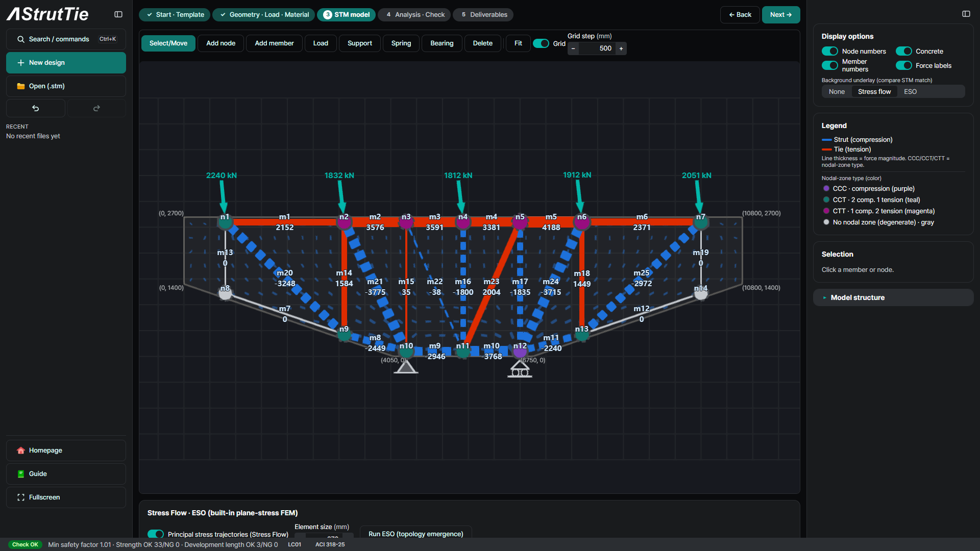
Task: Toggle the Grid switch
Action: pos(541,43)
